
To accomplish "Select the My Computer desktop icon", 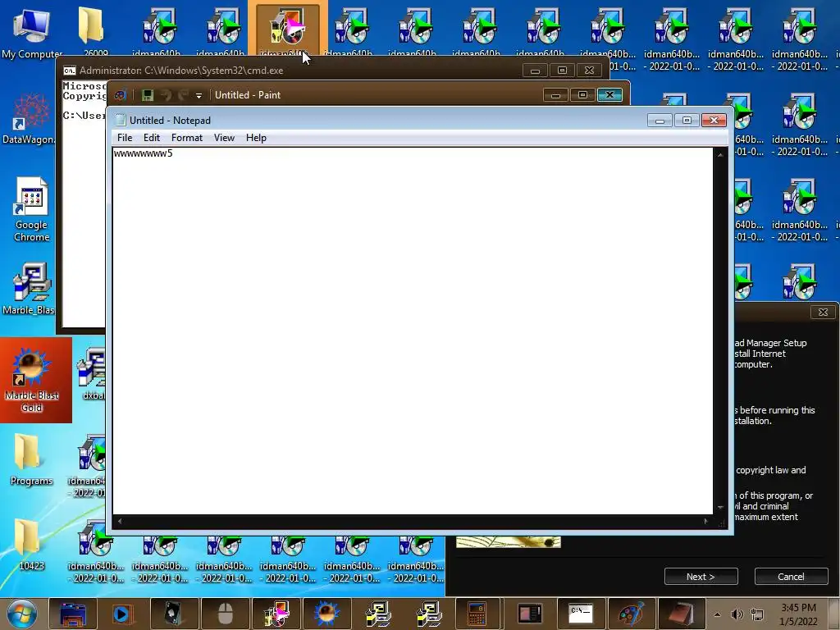I will click(x=32, y=32).
